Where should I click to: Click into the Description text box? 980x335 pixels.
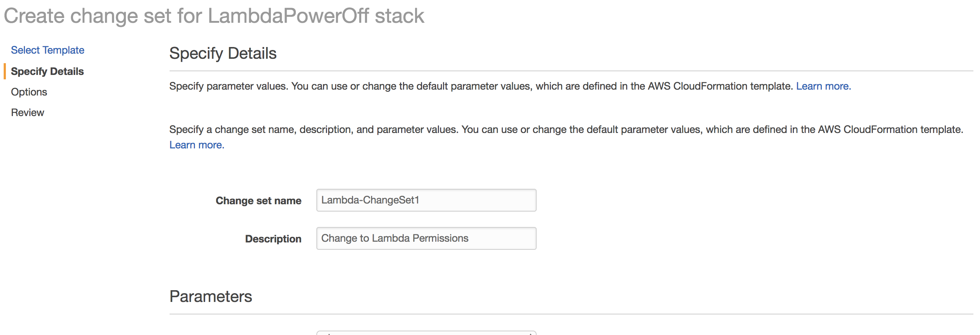coord(426,238)
